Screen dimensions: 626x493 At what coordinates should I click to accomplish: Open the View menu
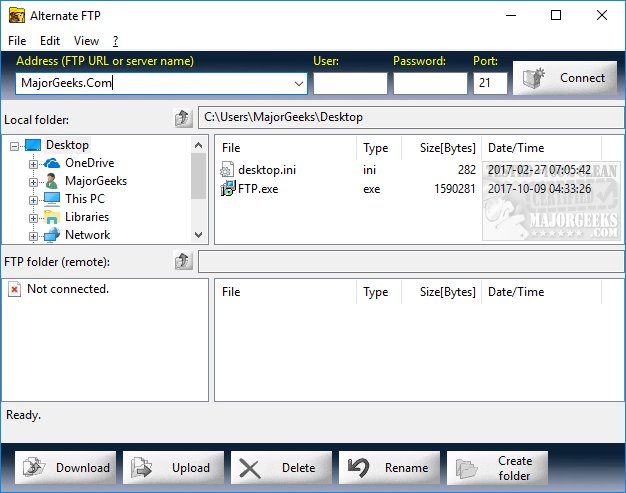pos(86,41)
